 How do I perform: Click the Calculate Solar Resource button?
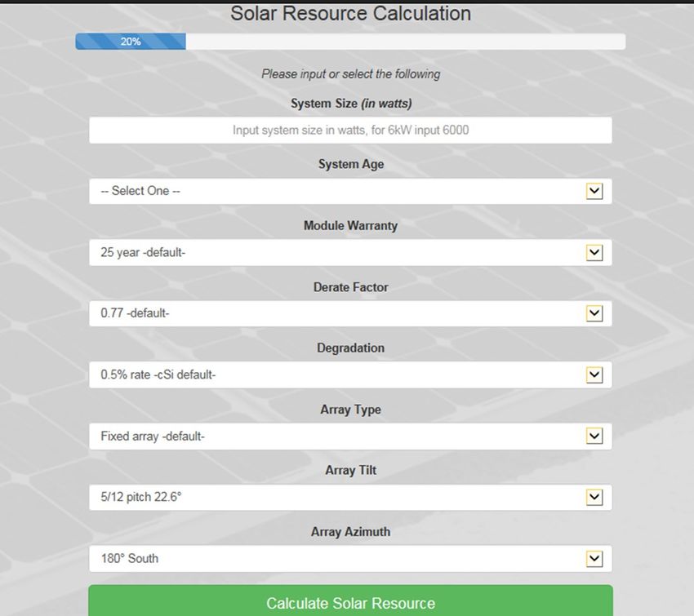[350, 600]
